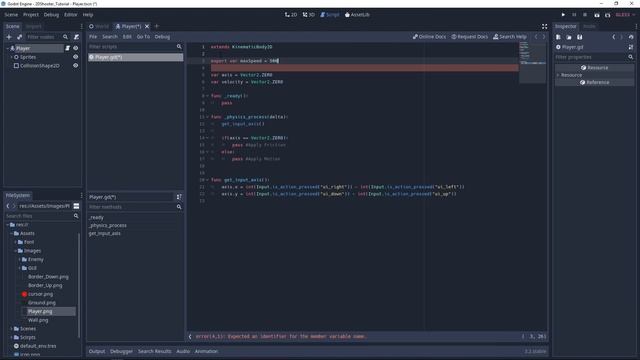Collapse the res:// root folder
This screenshot has width=640, height=360.
pos(7,225)
